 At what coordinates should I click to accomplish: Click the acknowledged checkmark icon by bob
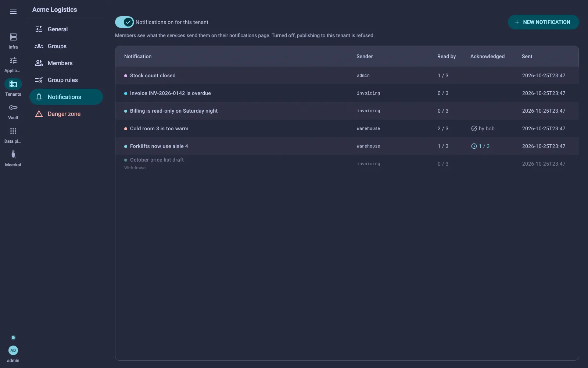click(474, 128)
